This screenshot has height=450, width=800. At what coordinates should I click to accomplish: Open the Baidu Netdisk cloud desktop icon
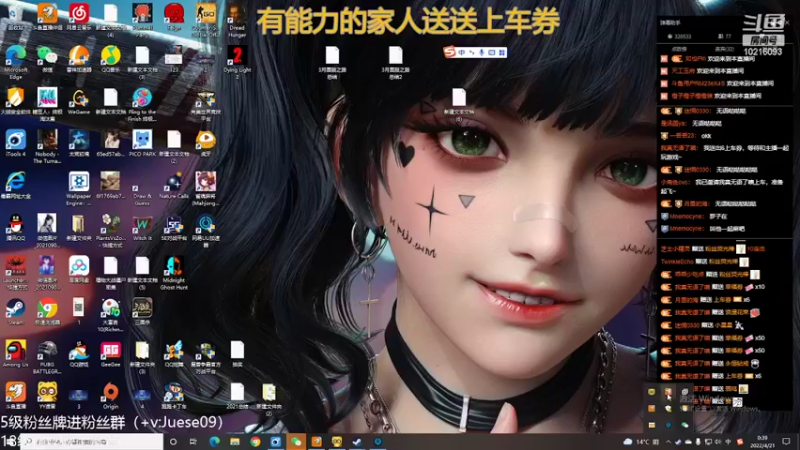79,269
